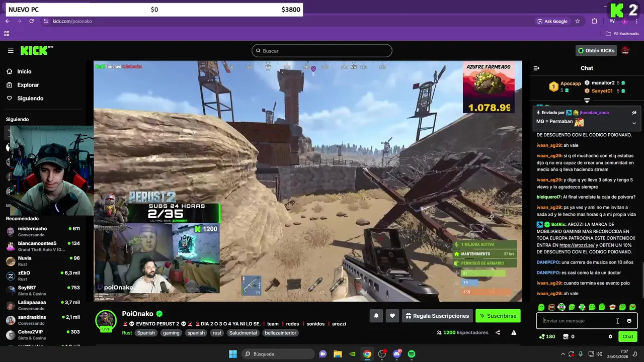Report the stream with the warning triangle icon
Image resolution: width=644 pixels, height=362 pixels.
pos(514,332)
